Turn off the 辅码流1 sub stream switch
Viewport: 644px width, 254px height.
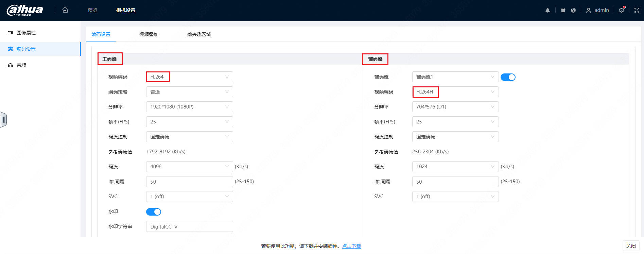pyautogui.click(x=508, y=77)
